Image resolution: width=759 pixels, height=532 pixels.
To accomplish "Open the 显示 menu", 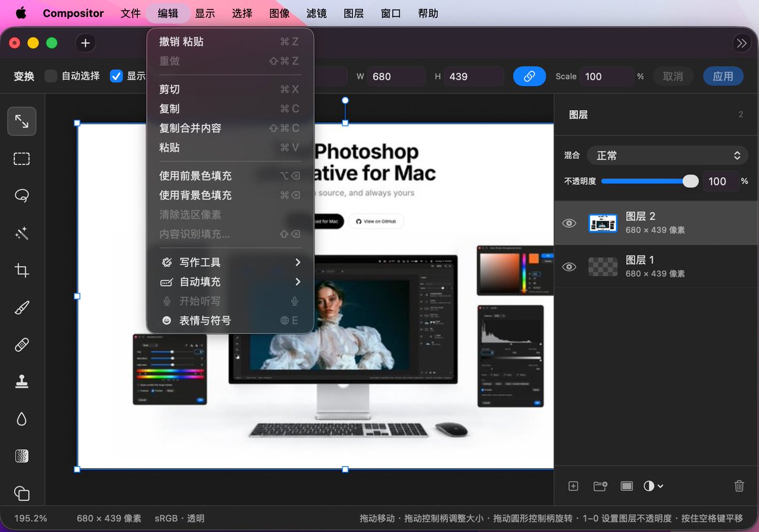I will point(205,13).
